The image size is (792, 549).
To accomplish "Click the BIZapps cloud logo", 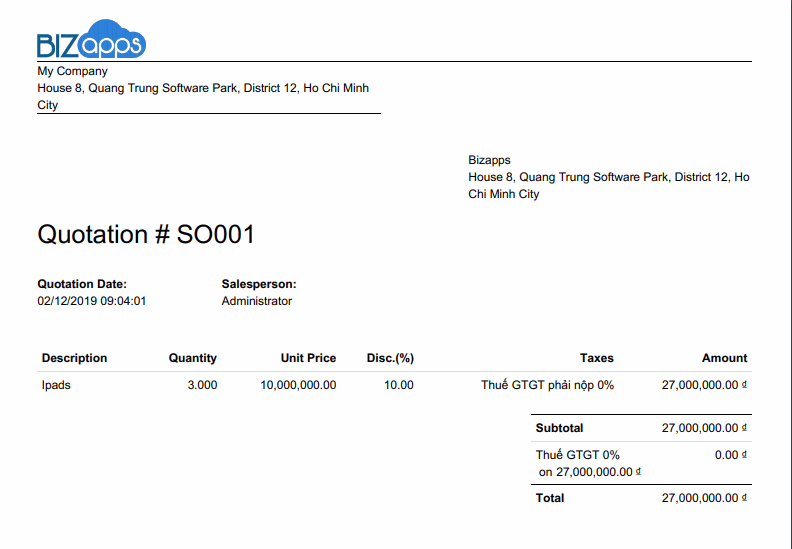I will point(91,40).
